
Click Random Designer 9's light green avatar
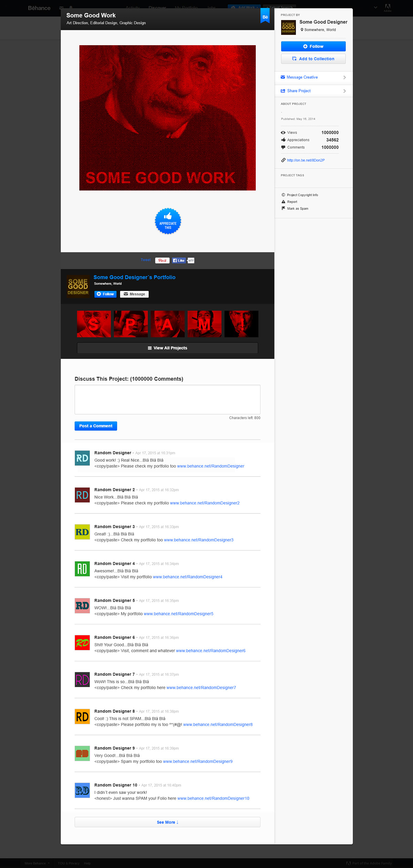pyautogui.click(x=82, y=753)
